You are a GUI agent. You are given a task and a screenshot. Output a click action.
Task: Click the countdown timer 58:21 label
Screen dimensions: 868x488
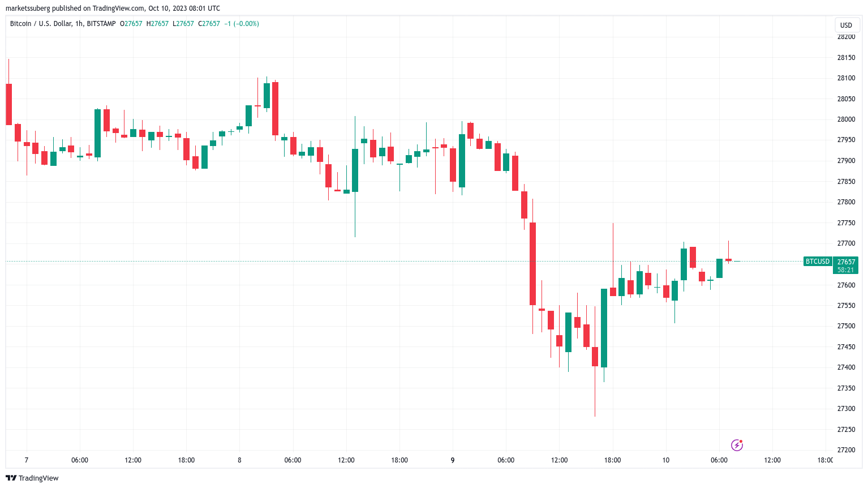(x=846, y=270)
